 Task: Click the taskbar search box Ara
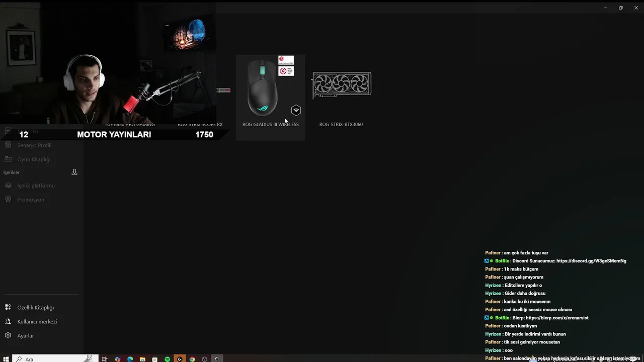[x=54, y=359]
